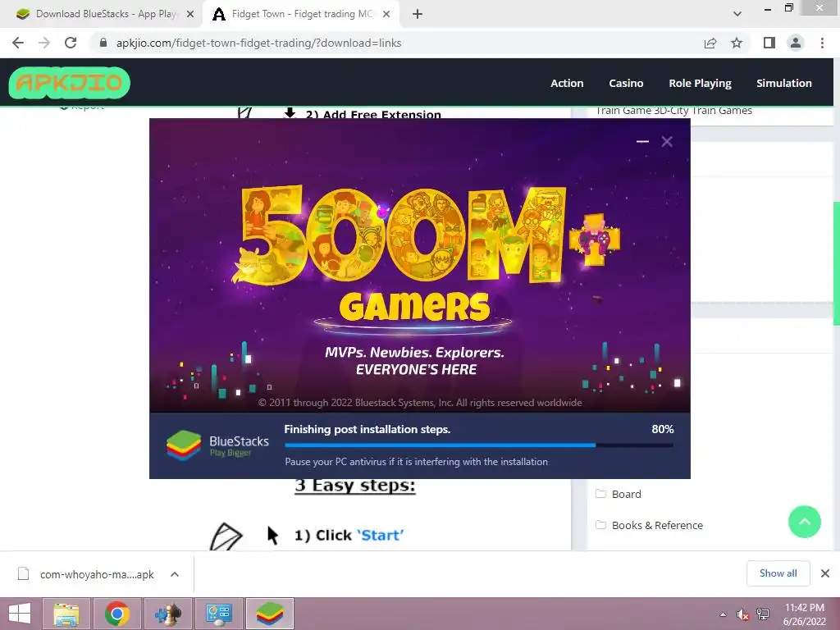The image size is (840, 630).
Task: Click the Board folder icon
Action: (x=600, y=493)
